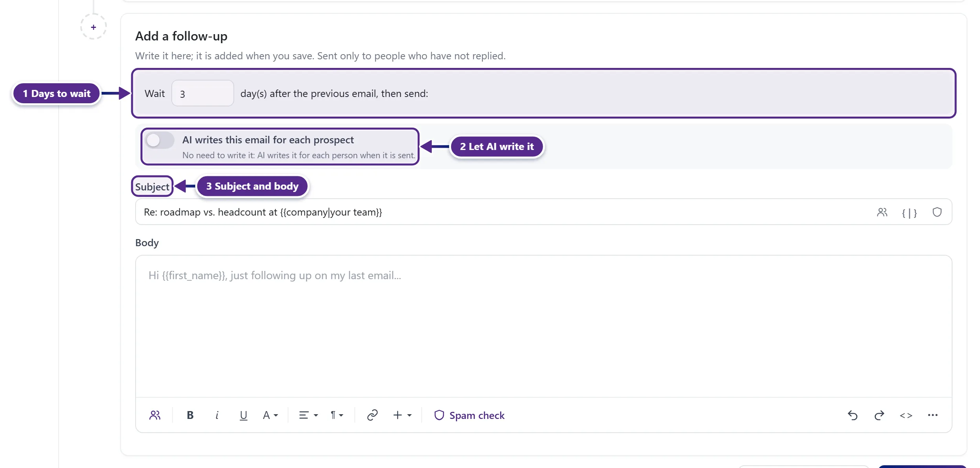This screenshot has width=980, height=468.
Task: Insert a link in the body
Action: click(372, 415)
